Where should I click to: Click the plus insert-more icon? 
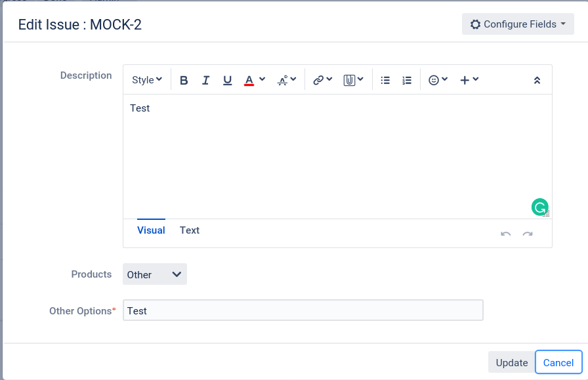(465, 80)
